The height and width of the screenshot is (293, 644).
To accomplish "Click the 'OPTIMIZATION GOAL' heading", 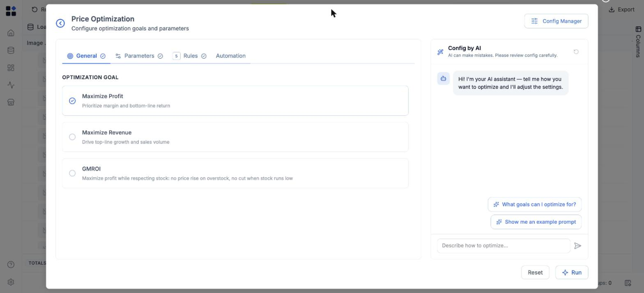I will coord(90,77).
